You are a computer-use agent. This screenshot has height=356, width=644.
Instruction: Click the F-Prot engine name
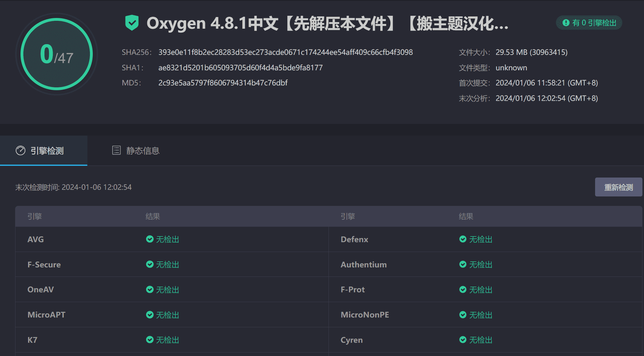[353, 289]
